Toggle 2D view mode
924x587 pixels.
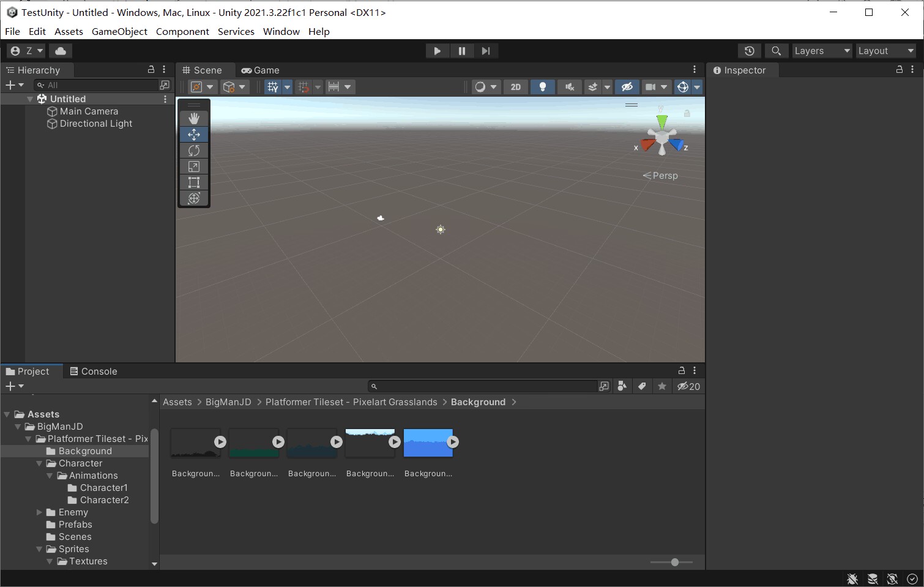[x=516, y=87]
